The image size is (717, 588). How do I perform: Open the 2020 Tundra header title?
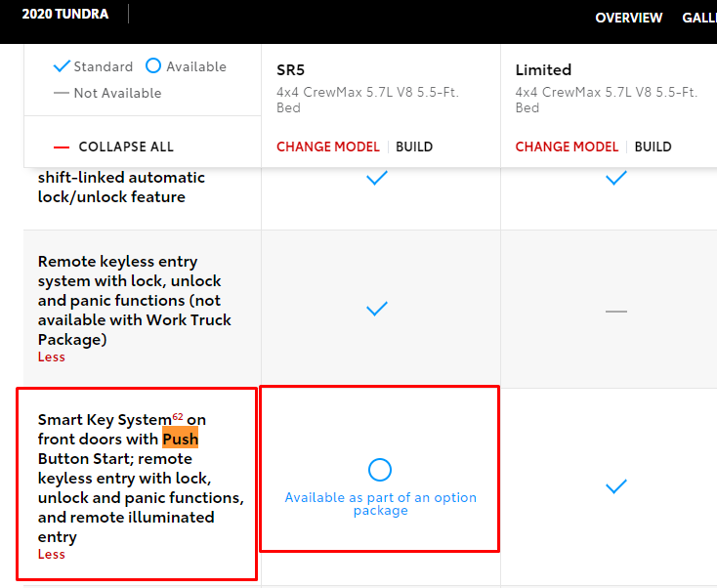[65, 14]
